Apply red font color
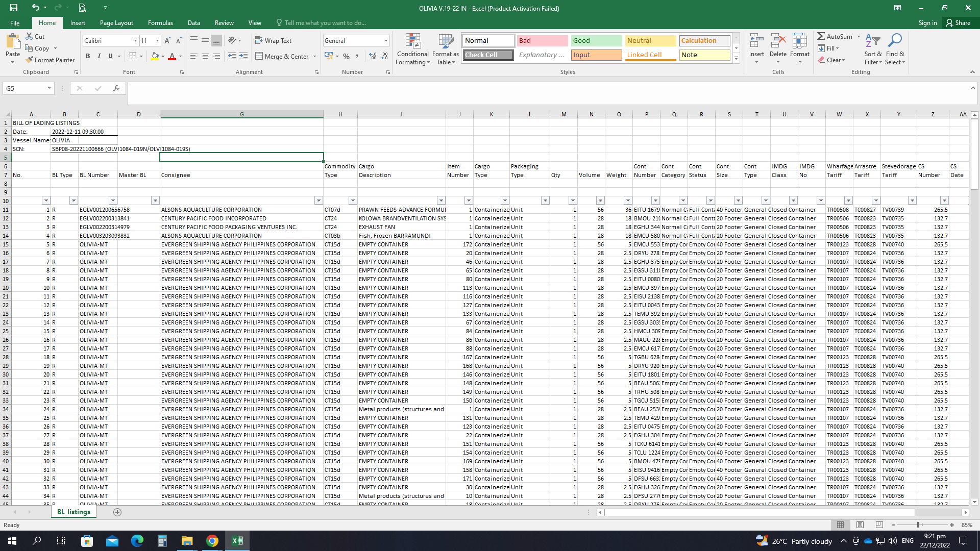The width and height of the screenshot is (980, 551). (172, 56)
